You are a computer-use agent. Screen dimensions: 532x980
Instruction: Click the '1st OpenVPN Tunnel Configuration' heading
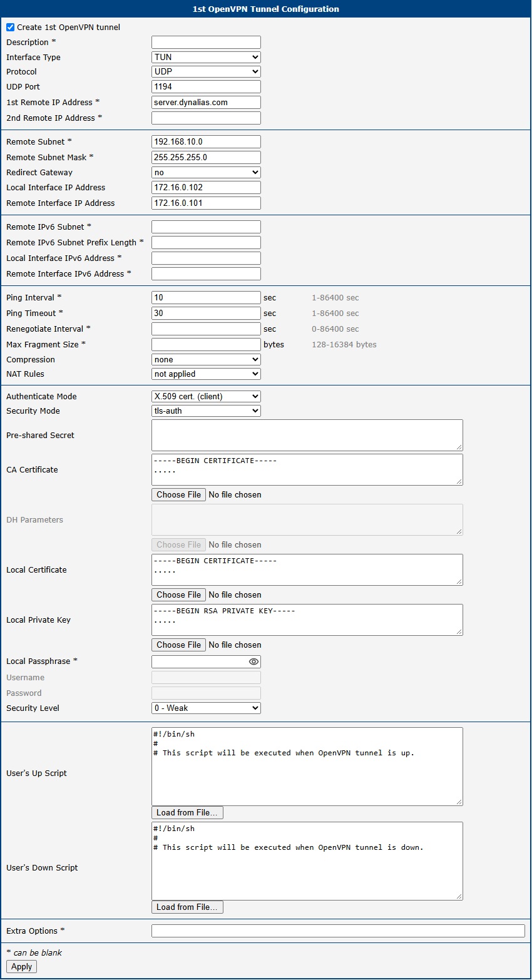pyautogui.click(x=266, y=9)
